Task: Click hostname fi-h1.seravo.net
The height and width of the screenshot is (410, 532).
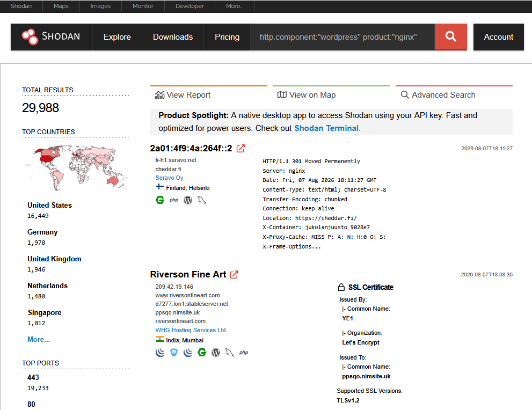Action: point(176,160)
